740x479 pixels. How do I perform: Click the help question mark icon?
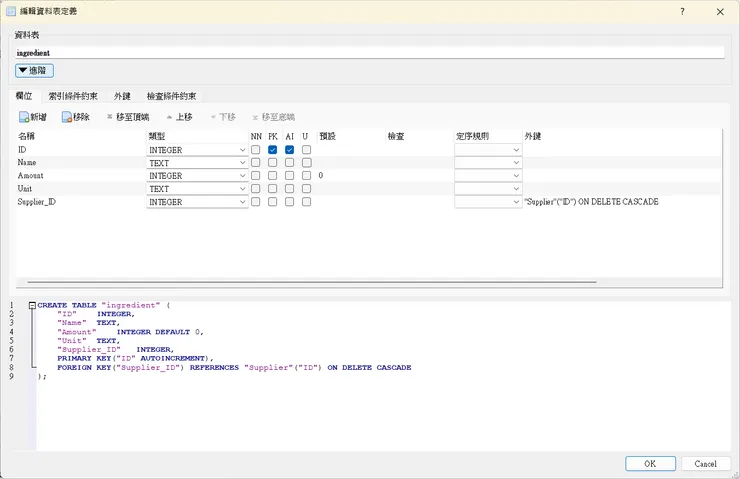coord(682,12)
